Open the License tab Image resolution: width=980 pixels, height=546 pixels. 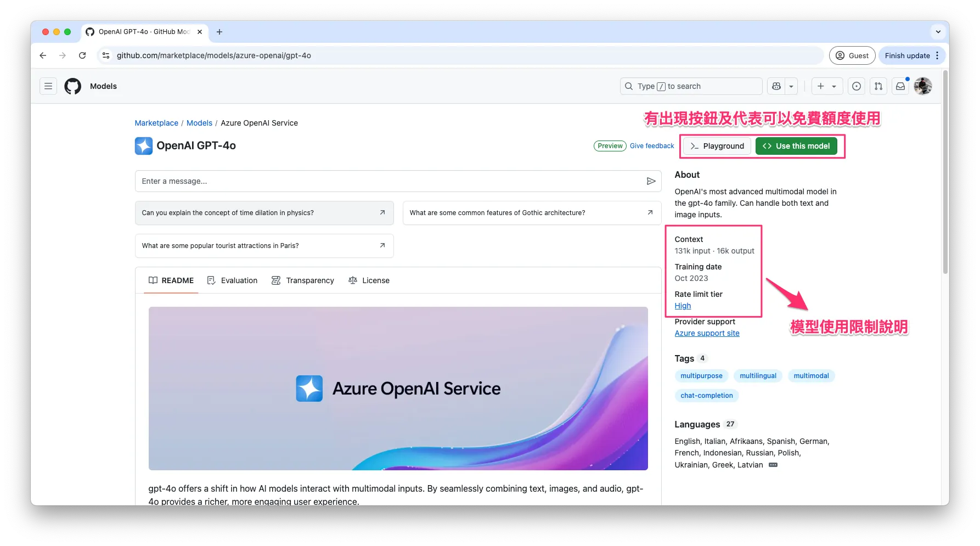[369, 280]
